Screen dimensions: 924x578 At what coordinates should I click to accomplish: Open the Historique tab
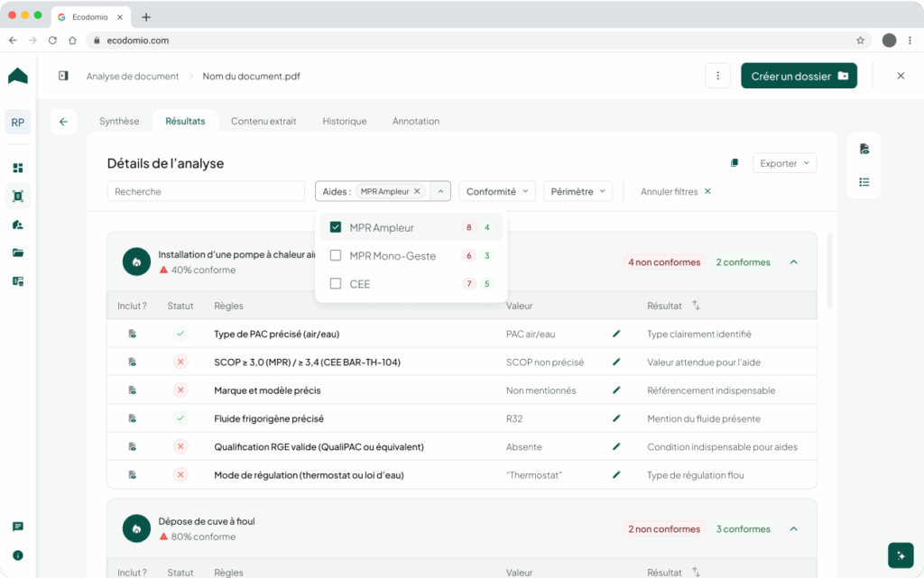[344, 121]
